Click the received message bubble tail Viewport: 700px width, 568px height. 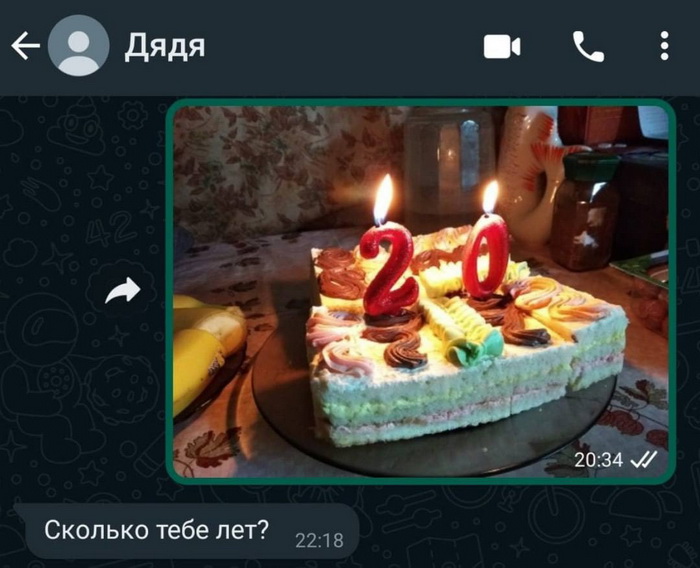pos(20,509)
